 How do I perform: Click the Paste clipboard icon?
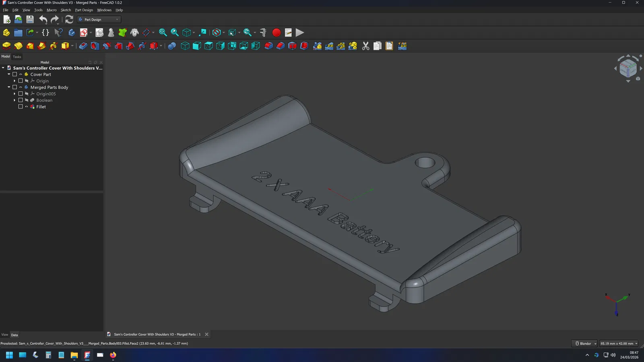pyautogui.click(x=389, y=46)
